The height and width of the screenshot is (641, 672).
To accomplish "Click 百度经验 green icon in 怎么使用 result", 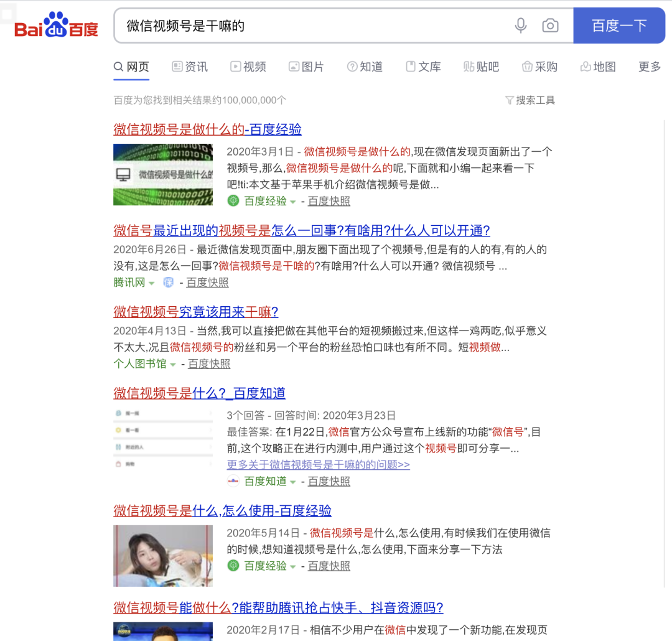I will tap(233, 566).
